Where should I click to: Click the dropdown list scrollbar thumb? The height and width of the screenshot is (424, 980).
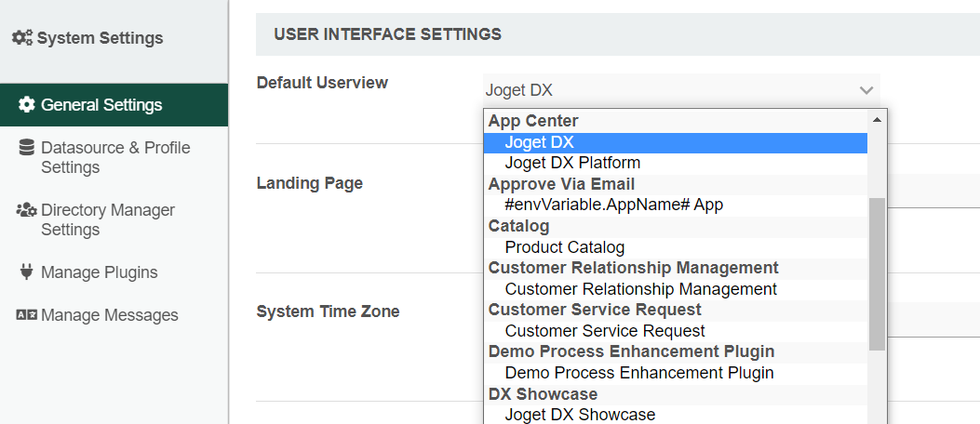click(877, 273)
